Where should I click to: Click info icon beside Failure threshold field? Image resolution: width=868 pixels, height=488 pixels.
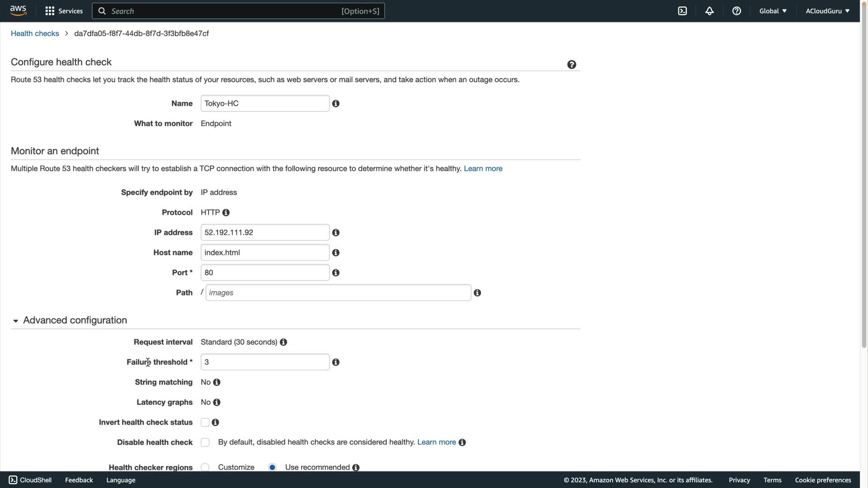pyautogui.click(x=335, y=362)
